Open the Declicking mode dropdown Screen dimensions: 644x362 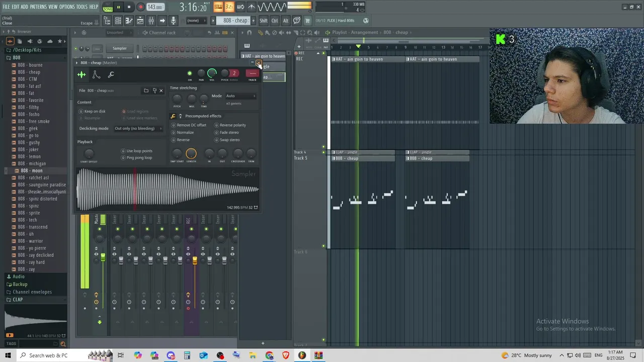tap(138, 129)
